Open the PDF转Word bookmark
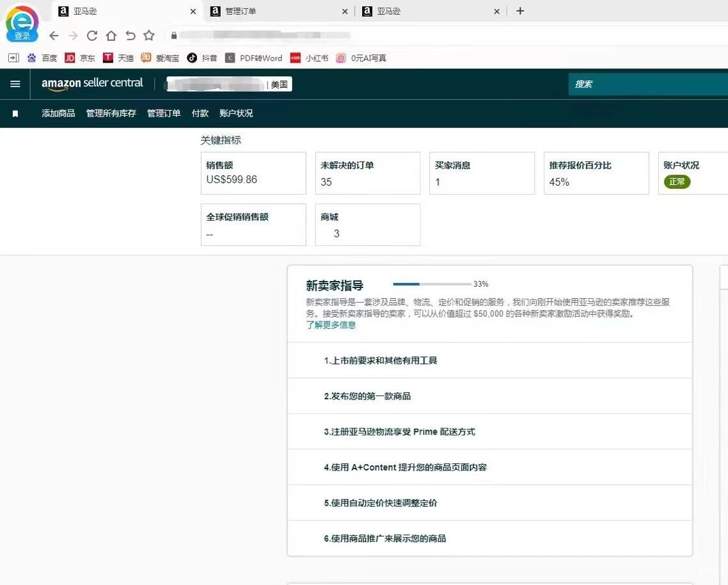 pyautogui.click(x=253, y=58)
